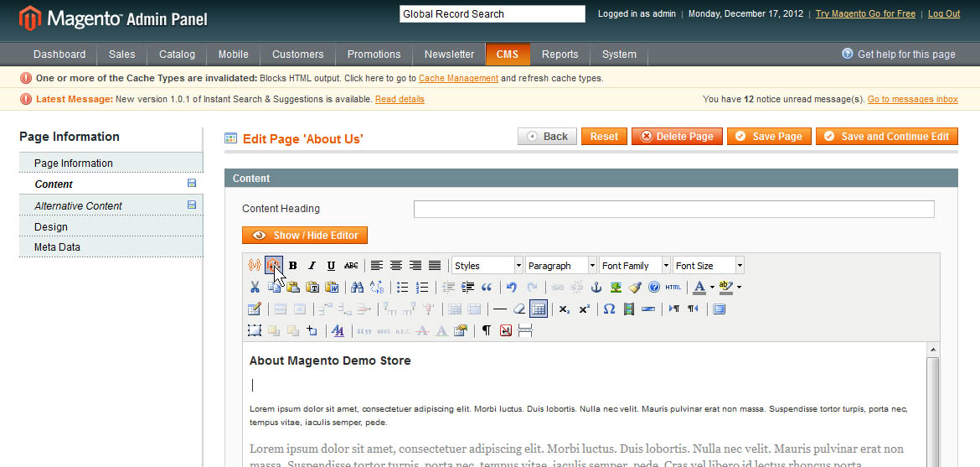Open Find with the binoculars icon
Viewport: 980px width, 467px height.
pyautogui.click(x=357, y=288)
